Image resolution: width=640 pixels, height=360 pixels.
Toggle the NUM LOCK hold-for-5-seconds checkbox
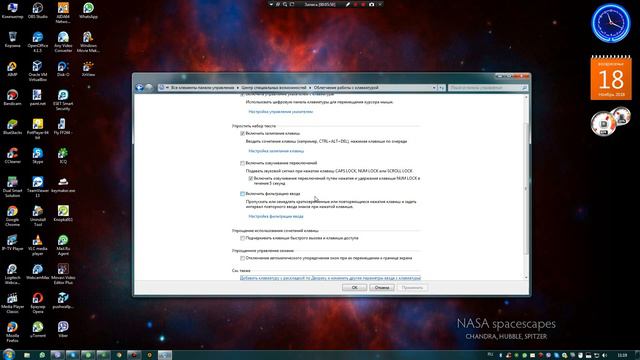pos(251,179)
